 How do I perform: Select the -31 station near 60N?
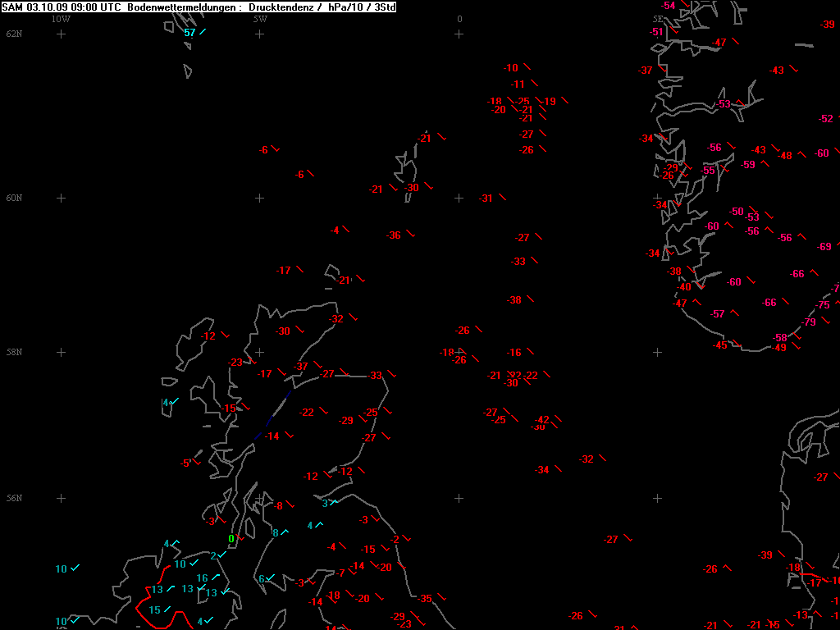[x=486, y=199]
